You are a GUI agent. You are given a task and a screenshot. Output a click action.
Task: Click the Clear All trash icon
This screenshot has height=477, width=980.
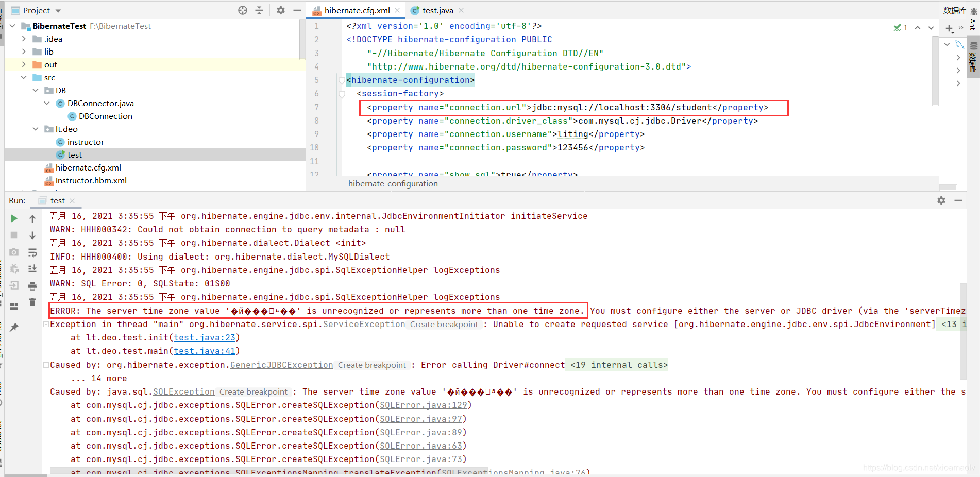(x=32, y=302)
